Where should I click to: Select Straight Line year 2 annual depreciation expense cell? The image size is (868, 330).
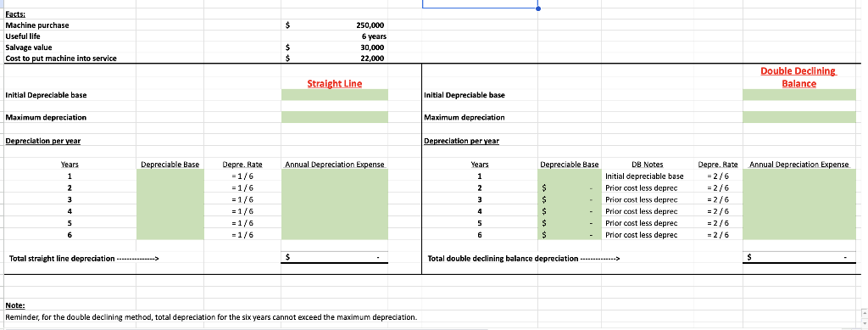(334, 187)
